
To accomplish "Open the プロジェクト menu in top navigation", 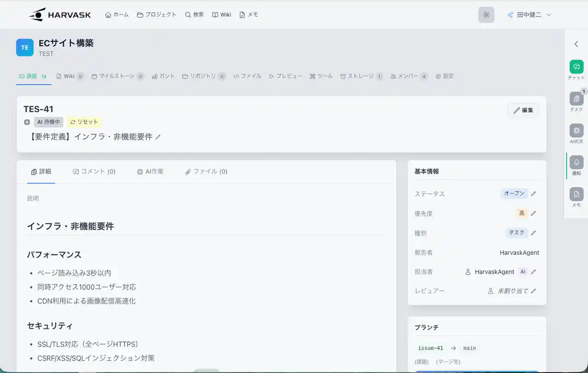I will click(x=157, y=15).
